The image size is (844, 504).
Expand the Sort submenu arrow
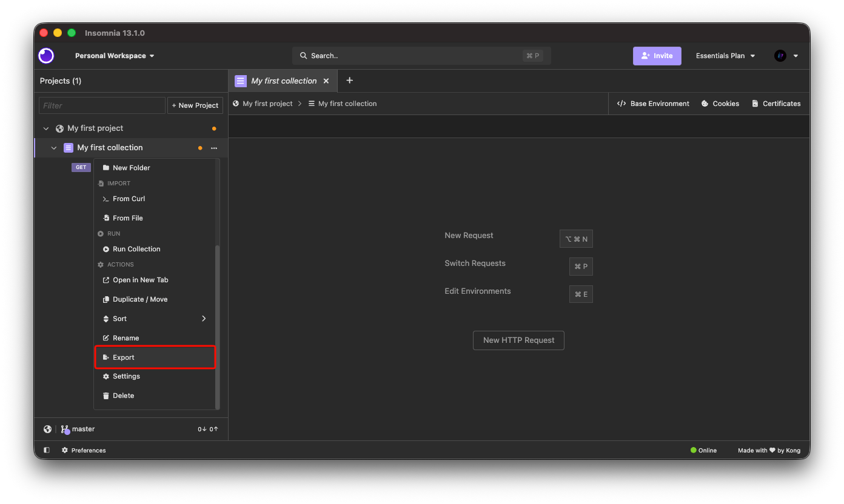coord(204,319)
